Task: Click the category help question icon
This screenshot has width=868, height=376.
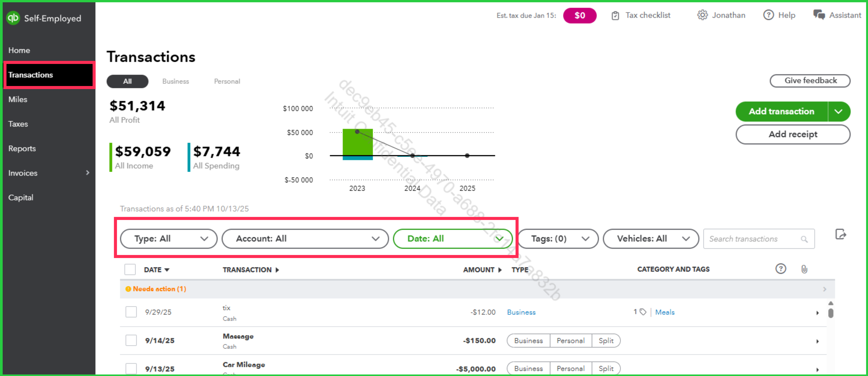Action: [x=780, y=269]
